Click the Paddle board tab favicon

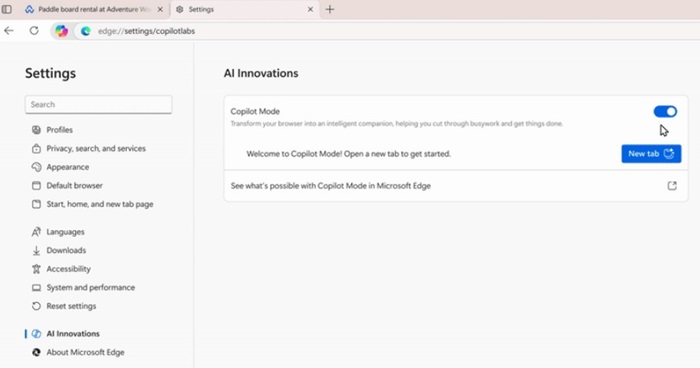29,9
